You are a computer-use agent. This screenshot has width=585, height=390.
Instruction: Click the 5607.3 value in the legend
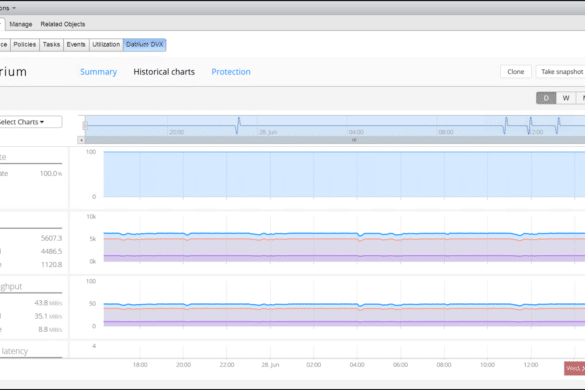tap(51, 238)
